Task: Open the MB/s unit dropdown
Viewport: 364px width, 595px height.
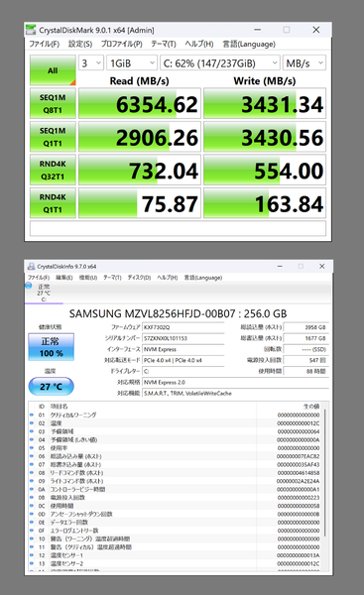Action: [x=304, y=63]
